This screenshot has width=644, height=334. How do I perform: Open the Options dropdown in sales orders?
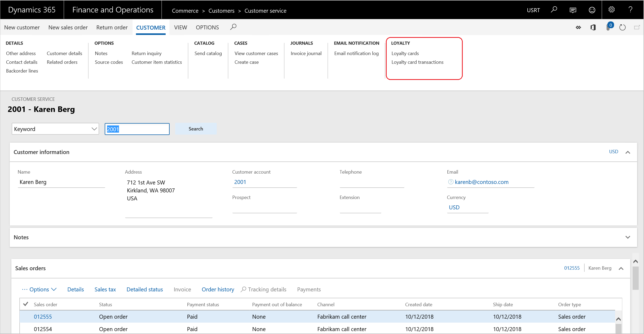click(40, 289)
